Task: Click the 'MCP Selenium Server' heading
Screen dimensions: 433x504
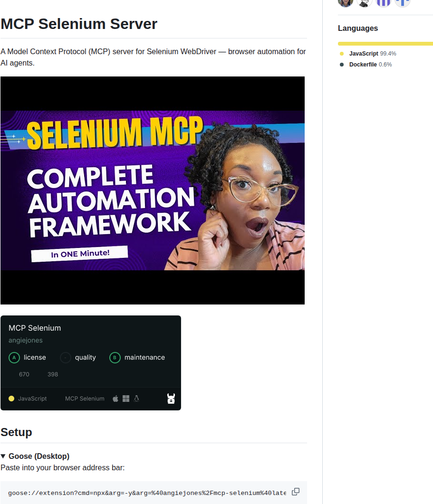Action: point(79,24)
